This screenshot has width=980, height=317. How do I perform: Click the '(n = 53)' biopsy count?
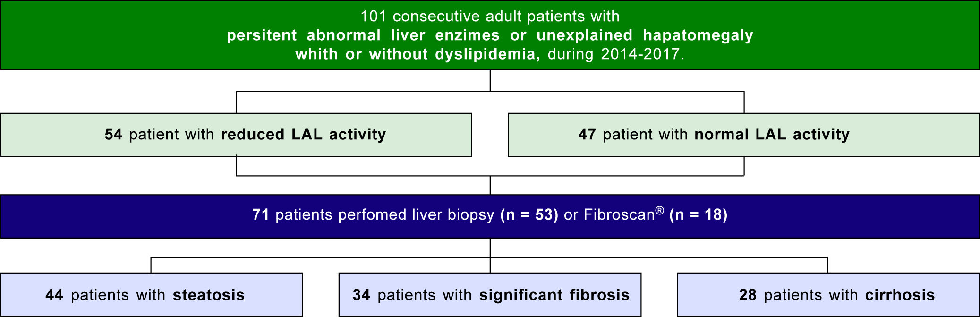pos(529,215)
